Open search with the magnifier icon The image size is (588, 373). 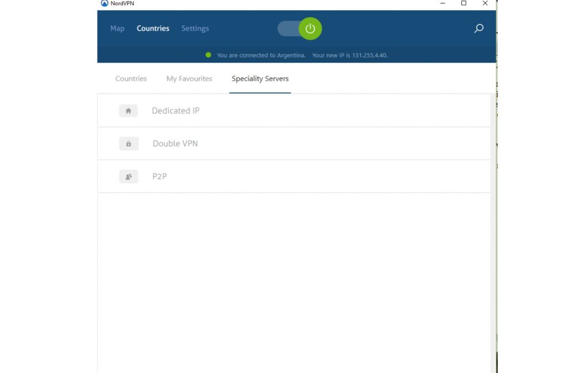point(478,28)
